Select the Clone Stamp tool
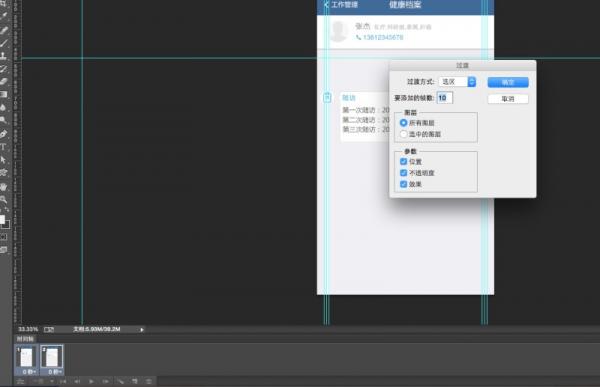Viewport: 600px width, 387px height. [x=3, y=56]
